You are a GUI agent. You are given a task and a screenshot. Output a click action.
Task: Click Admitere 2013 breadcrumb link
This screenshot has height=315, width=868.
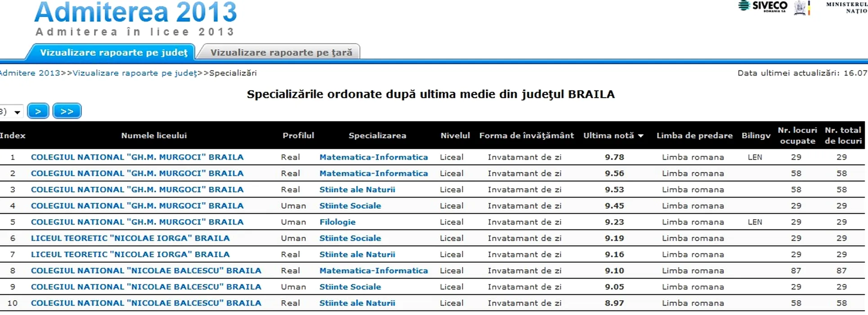(x=30, y=73)
